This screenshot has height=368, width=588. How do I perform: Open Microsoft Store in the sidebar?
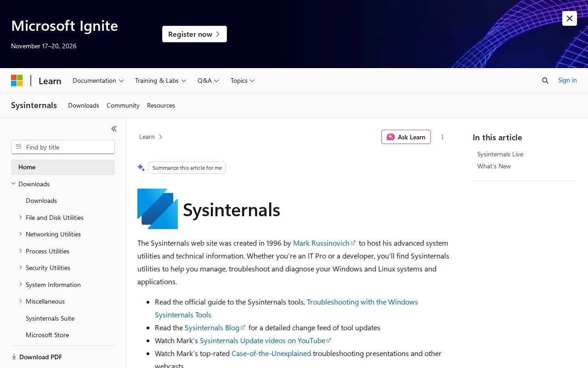(47, 335)
